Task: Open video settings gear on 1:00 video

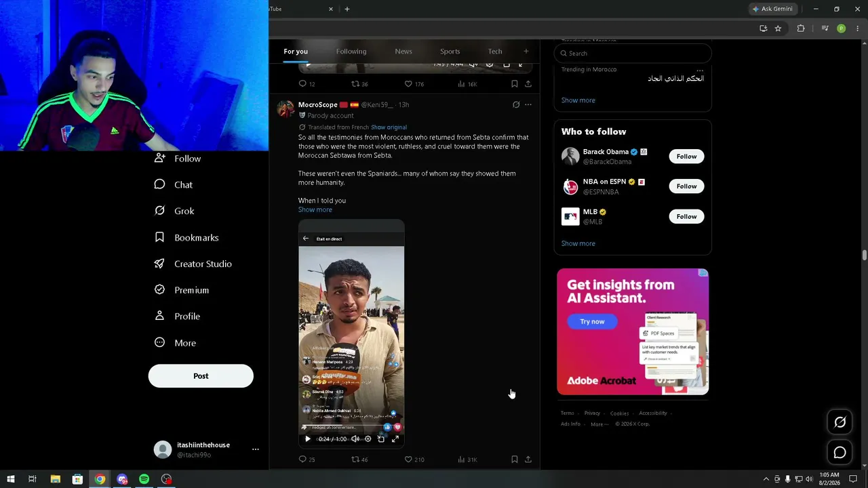Action: click(x=368, y=439)
